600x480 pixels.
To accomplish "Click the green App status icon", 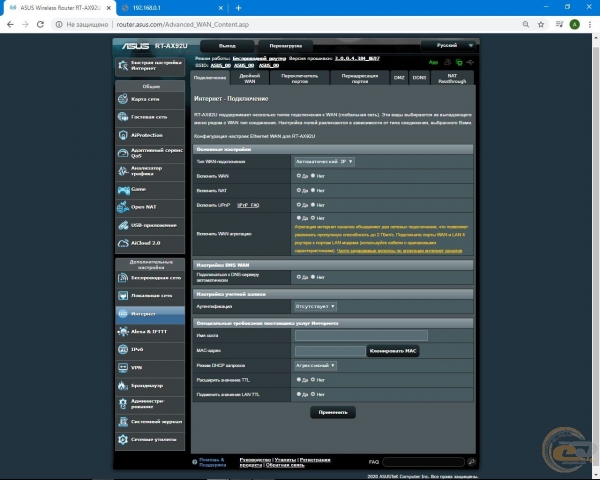I will (x=433, y=62).
